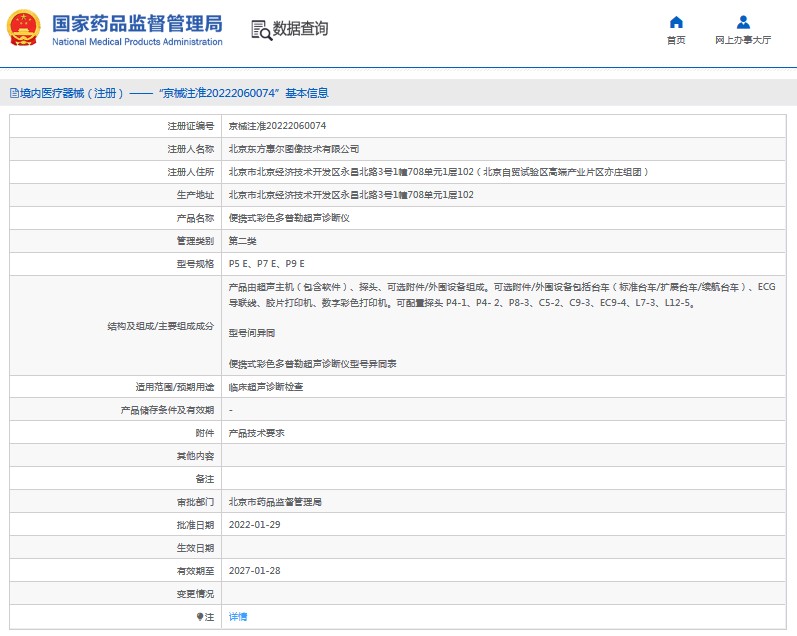Click the 首页 text label
The image size is (797, 636).
coord(676,40)
